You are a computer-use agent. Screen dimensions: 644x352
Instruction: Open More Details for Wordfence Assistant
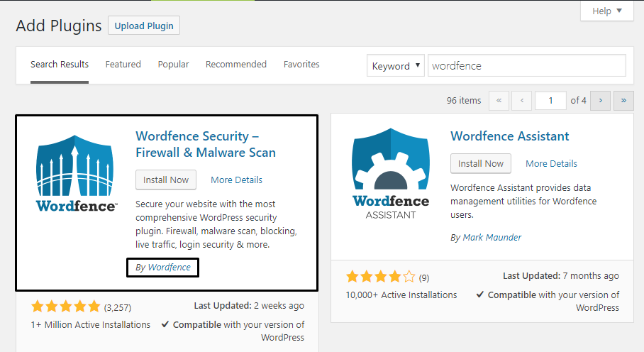551,163
